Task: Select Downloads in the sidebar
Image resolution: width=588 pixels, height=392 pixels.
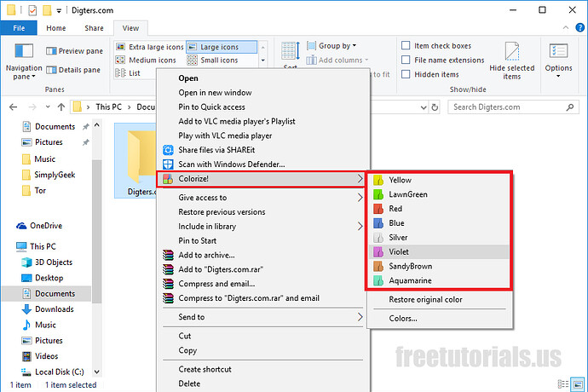Action: (48, 309)
